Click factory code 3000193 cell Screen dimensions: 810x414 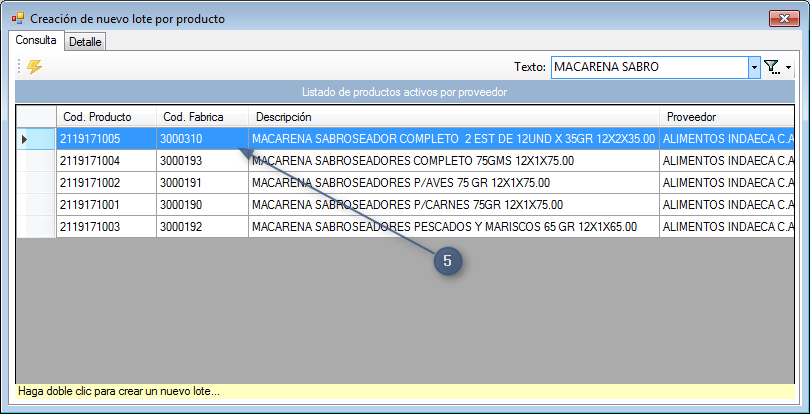pos(202,161)
